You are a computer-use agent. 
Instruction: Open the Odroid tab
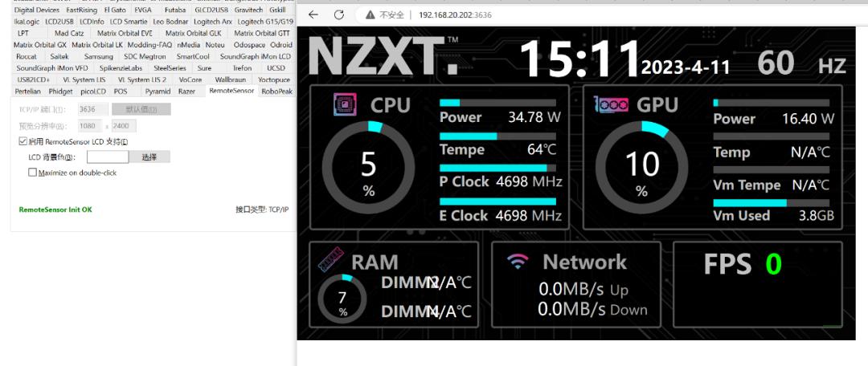pos(281,45)
